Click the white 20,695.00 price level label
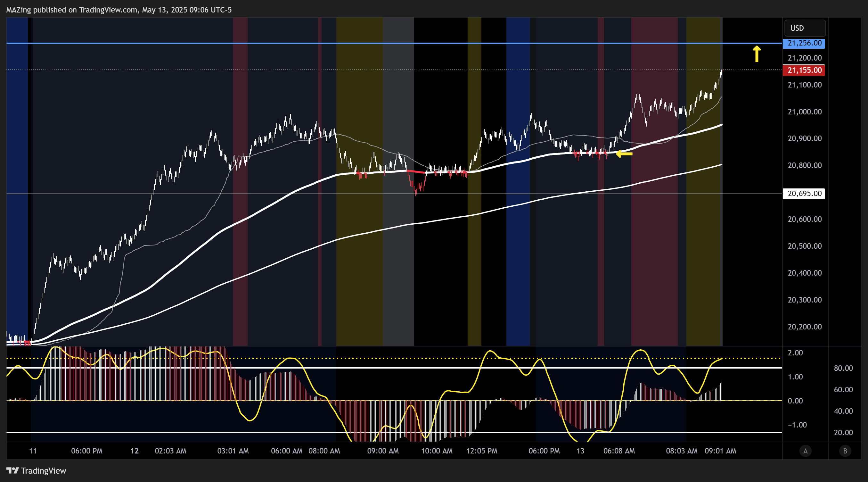 coord(804,194)
